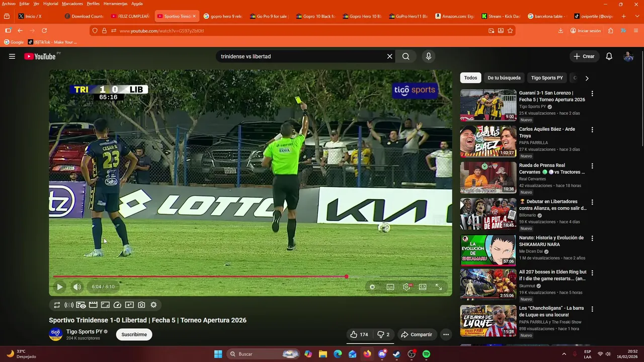Mute the video volume

77,287
